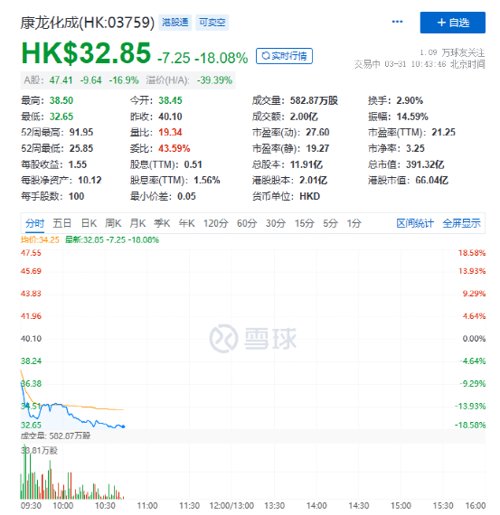Viewport: 500px width, 515px height.
Task: Click the 成交量 value 582.87万股
Action: (x=314, y=100)
